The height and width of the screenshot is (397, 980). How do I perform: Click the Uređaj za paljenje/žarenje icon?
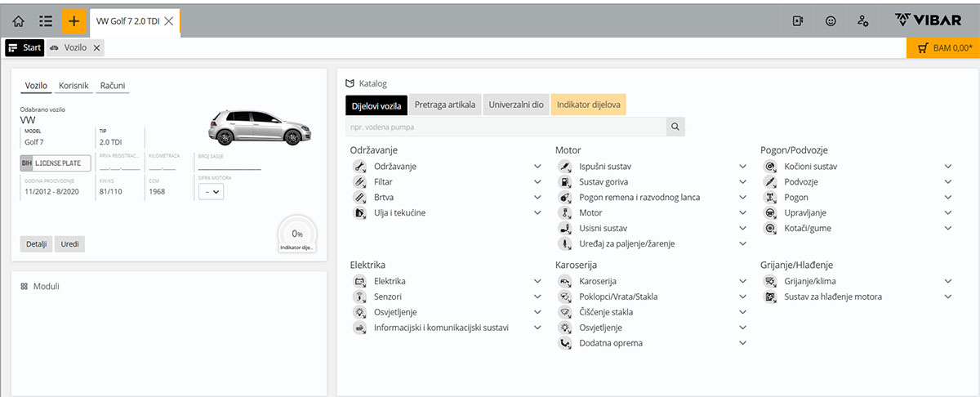point(563,244)
